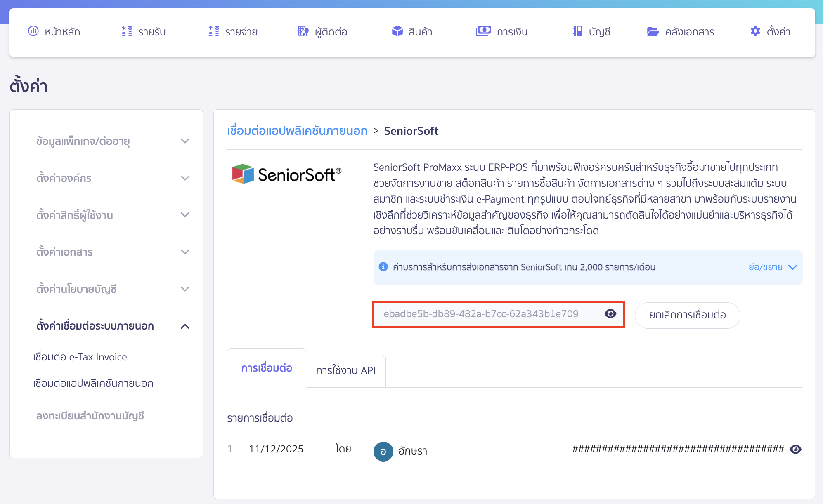Image resolution: width=823 pixels, height=504 pixels.
Task: Switch to the การใช้งาน API tab
Action: (345, 371)
